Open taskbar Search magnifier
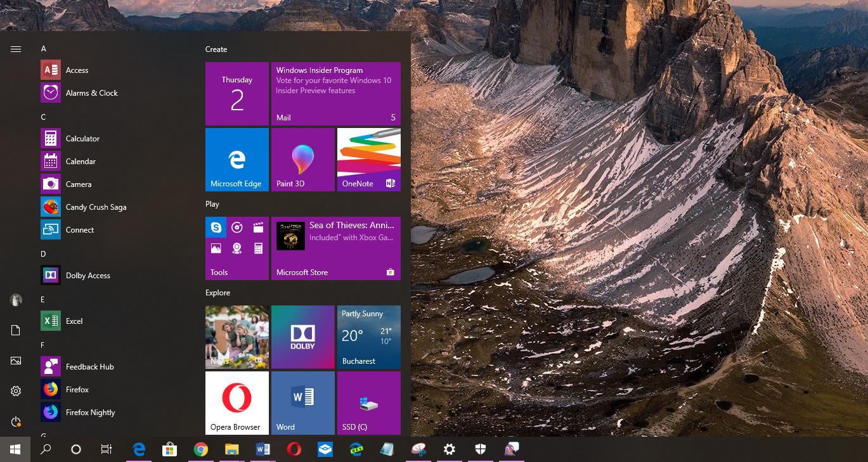The width and height of the screenshot is (868, 462). 46,449
